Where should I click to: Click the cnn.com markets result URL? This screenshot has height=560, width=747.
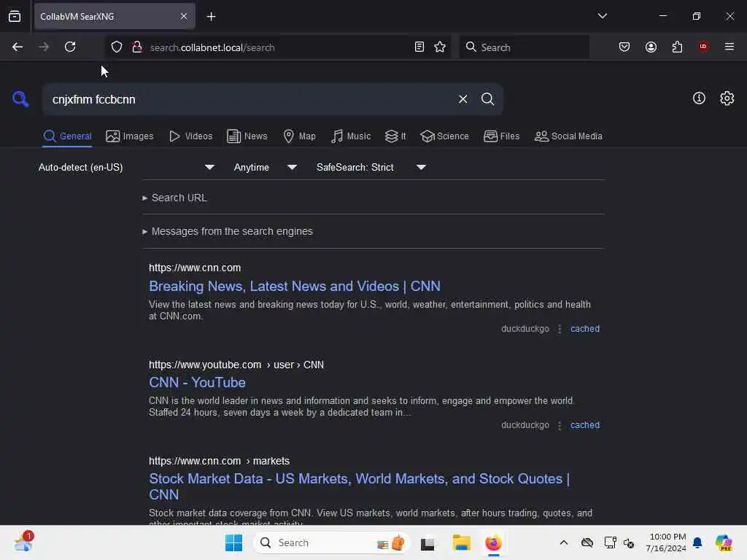click(x=219, y=461)
